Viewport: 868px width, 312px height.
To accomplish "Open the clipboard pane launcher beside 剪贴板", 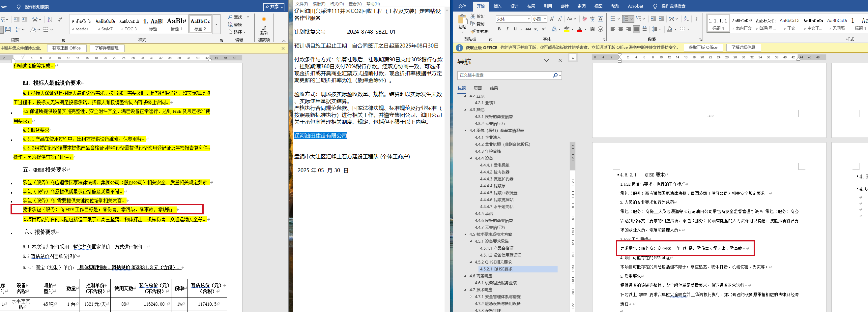I will pos(491,40).
